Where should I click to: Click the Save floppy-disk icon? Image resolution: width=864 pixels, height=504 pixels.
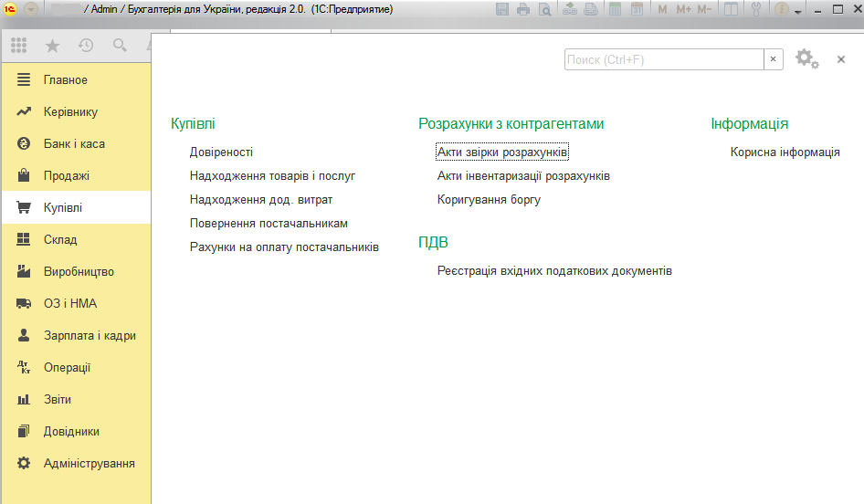[502, 9]
